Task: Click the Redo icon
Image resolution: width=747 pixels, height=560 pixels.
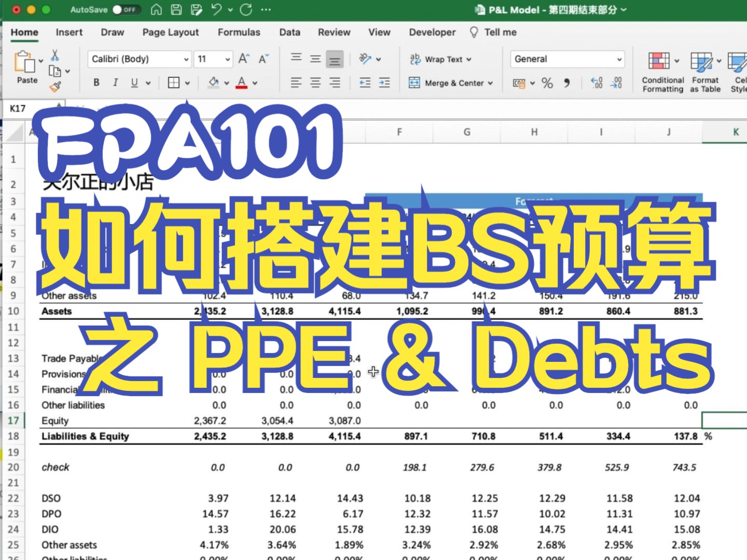Action: pyautogui.click(x=246, y=9)
